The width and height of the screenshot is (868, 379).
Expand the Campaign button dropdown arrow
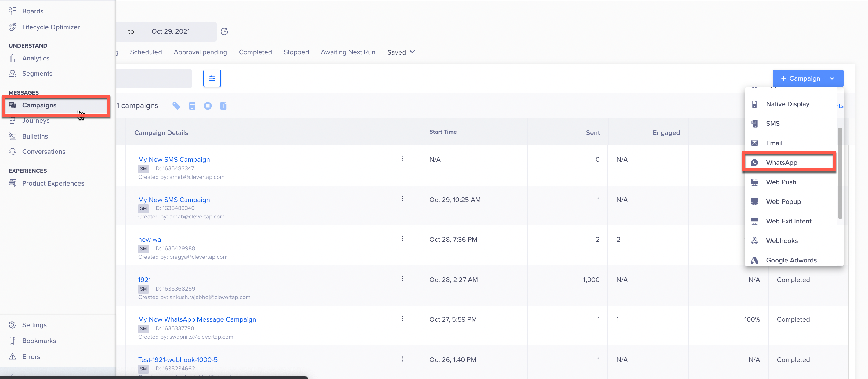tap(832, 78)
